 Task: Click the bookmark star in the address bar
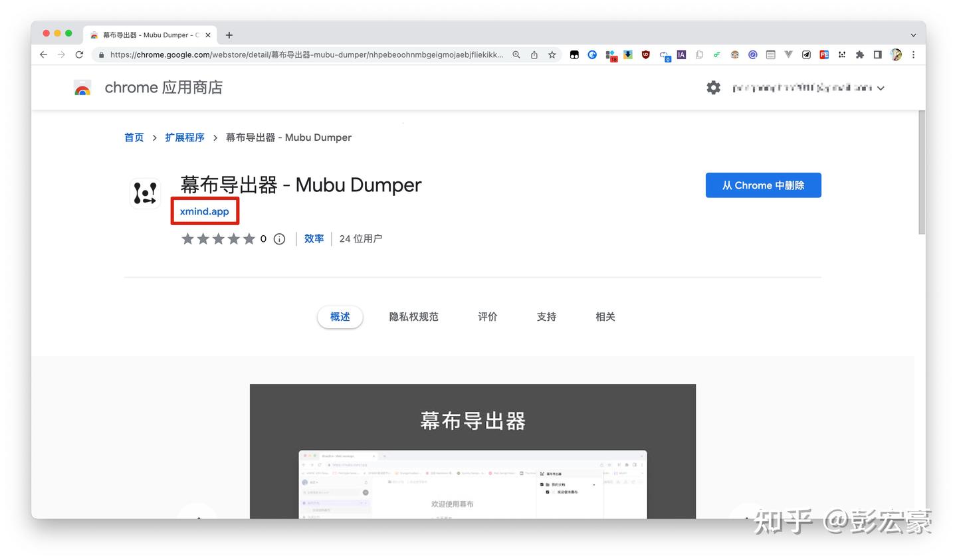pos(552,54)
